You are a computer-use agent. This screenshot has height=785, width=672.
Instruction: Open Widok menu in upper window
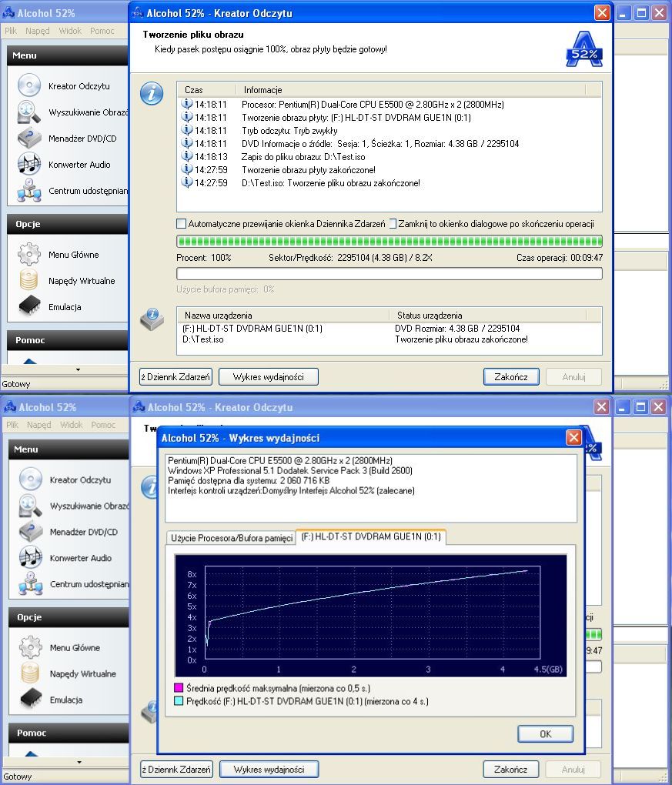coord(70,31)
